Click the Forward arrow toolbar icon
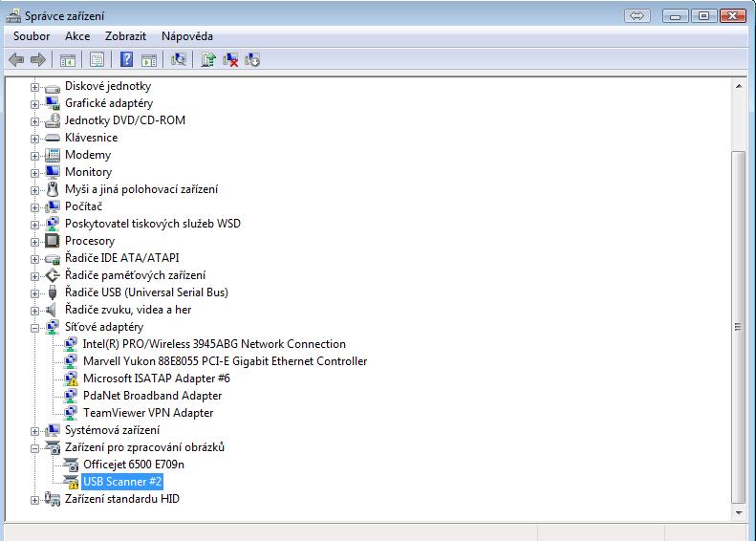This screenshot has width=756, height=541. [x=37, y=60]
